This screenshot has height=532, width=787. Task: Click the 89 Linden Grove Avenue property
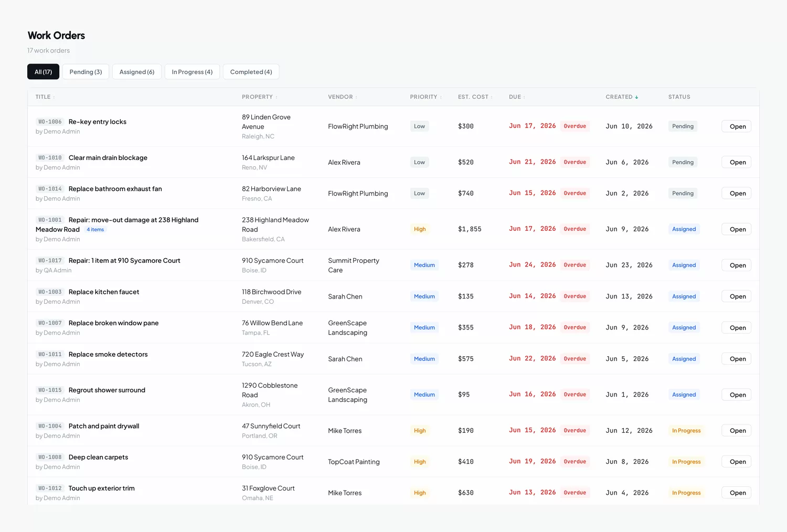[266, 122]
